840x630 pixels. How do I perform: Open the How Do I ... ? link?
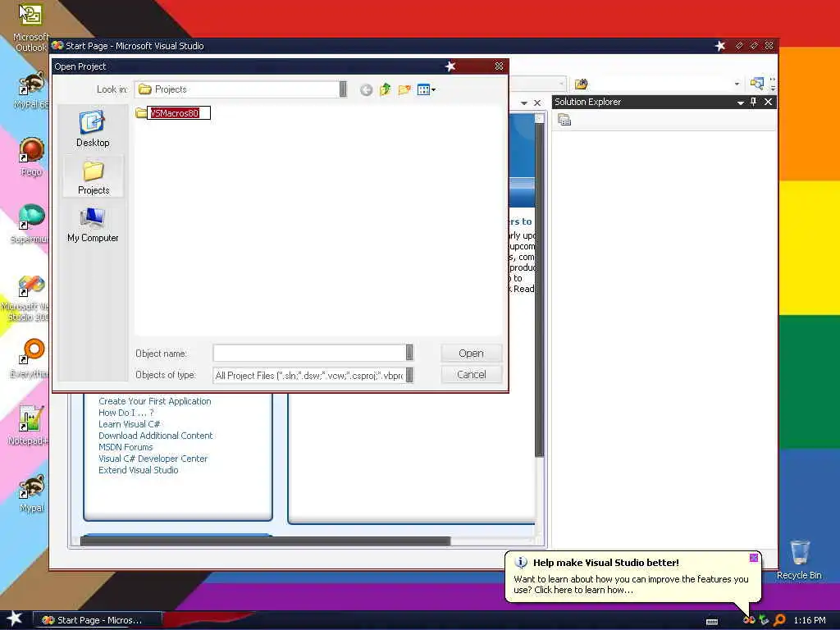coord(126,413)
